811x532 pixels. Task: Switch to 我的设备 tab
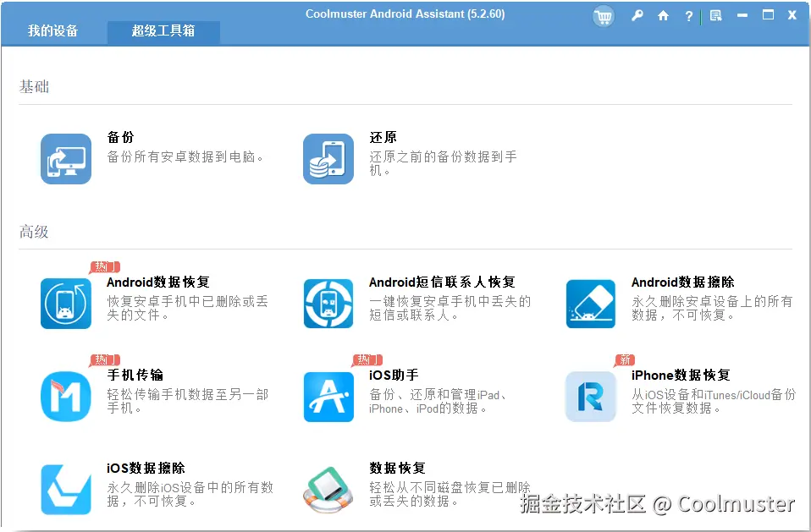click(x=52, y=31)
